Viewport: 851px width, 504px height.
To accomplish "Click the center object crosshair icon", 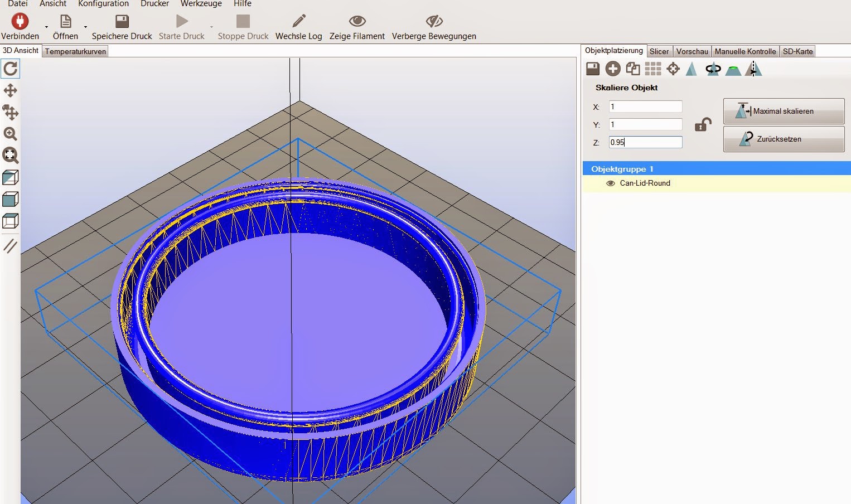I will click(x=673, y=69).
